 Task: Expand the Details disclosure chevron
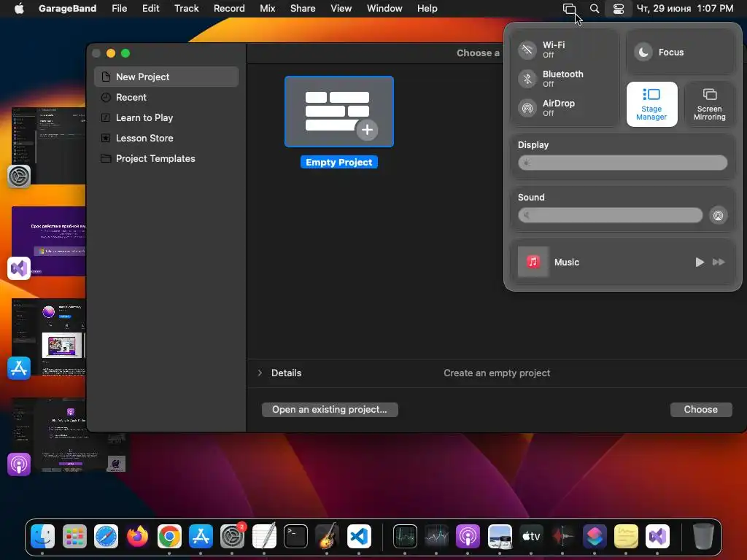pos(260,373)
